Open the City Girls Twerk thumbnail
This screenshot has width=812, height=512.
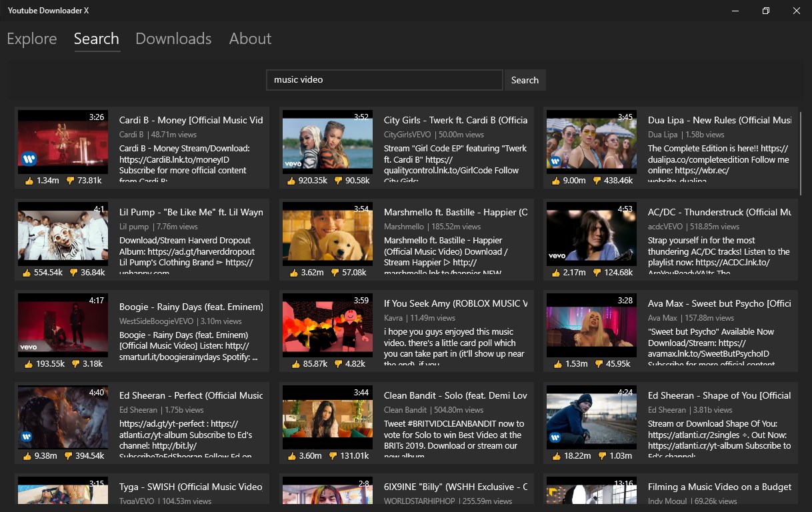[x=327, y=141]
